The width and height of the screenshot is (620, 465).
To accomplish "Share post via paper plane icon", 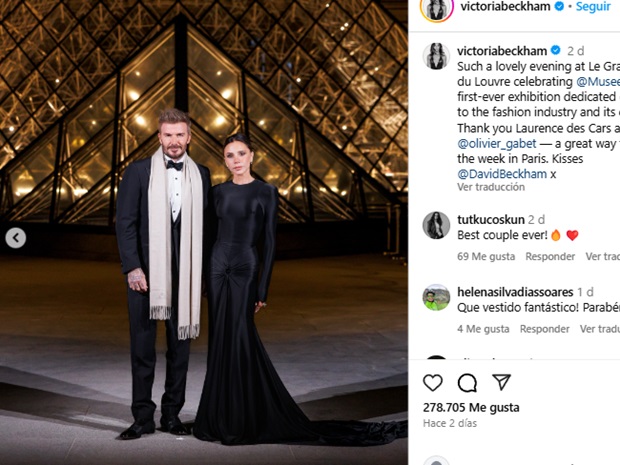I will coord(501,382).
